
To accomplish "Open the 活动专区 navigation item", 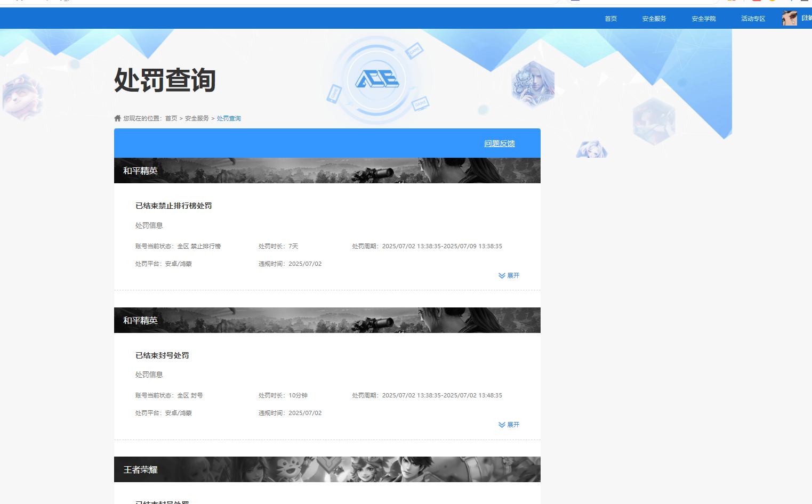I will coord(753,19).
